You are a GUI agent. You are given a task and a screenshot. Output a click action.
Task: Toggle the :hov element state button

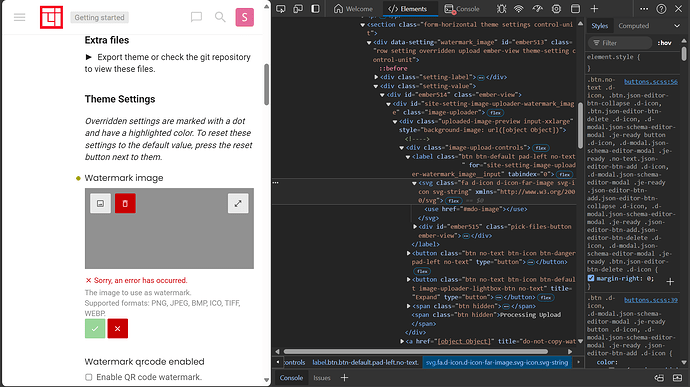[x=664, y=43]
